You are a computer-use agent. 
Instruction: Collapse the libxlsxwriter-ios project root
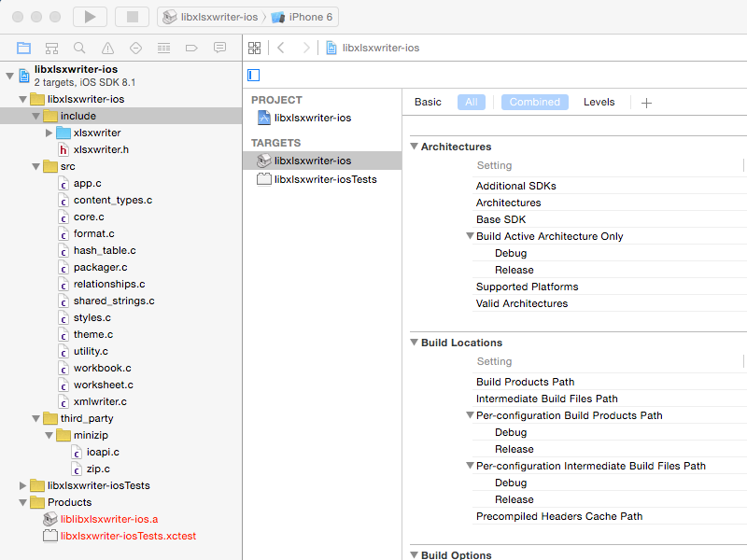point(9,76)
